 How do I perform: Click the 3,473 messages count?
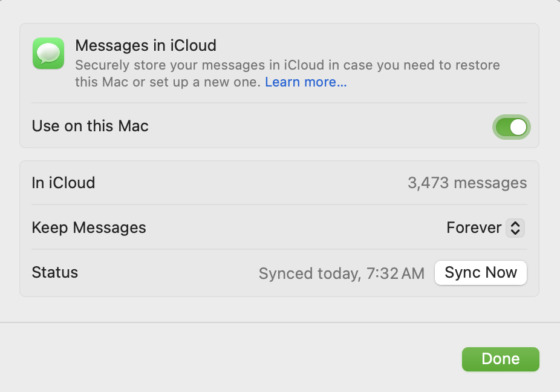(x=467, y=183)
